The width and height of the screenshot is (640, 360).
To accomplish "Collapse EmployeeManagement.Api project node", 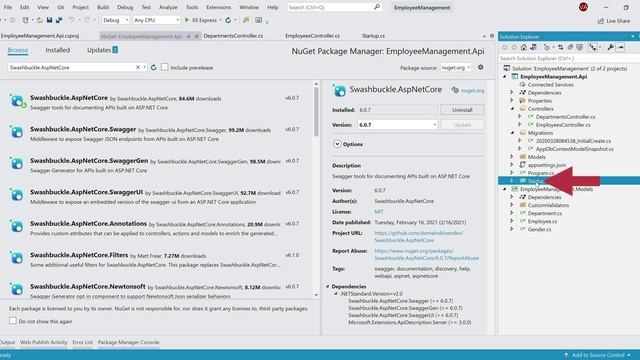I will [505, 77].
